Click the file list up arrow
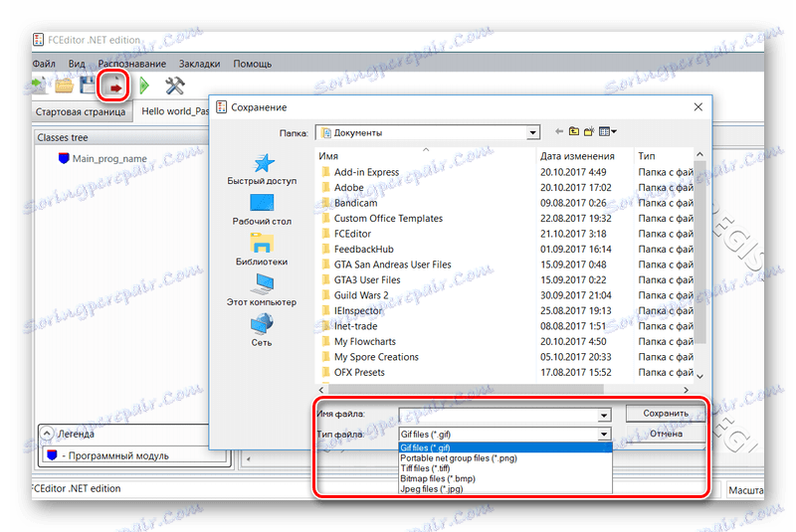This screenshot has height=532, width=796. pyautogui.click(x=700, y=154)
